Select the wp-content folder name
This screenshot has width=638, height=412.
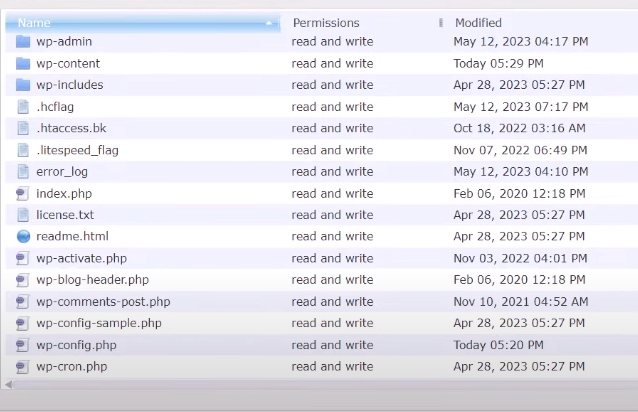(68, 63)
